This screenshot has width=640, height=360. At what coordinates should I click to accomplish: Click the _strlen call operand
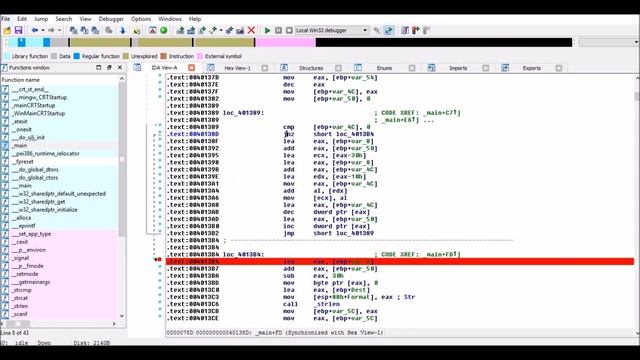(x=326, y=304)
